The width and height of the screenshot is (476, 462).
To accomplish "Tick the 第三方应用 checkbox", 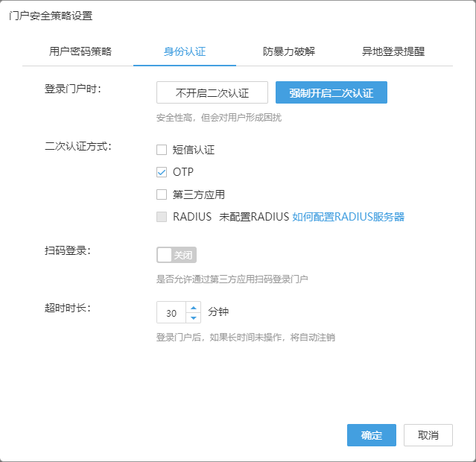I will coord(162,194).
